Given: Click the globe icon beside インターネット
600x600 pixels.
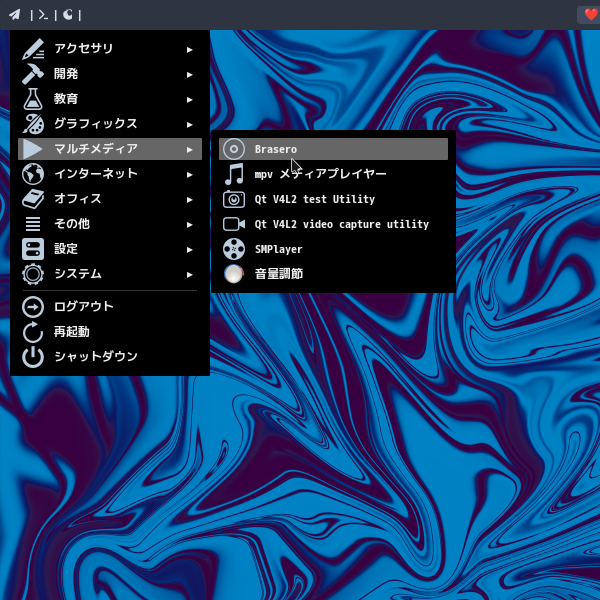Looking at the screenshot, I should pos(33,174).
